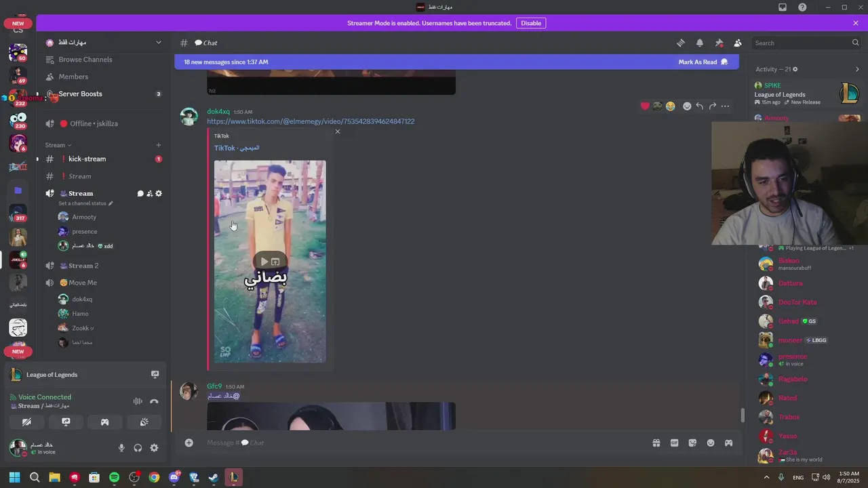Open chat for Stream voice channel
The image size is (868, 488).
point(140,194)
